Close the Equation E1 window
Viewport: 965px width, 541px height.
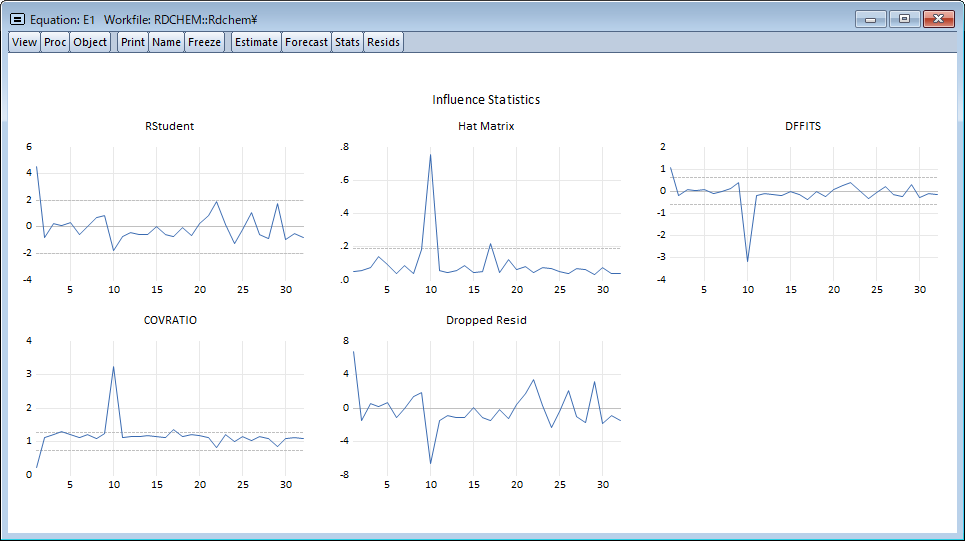(x=939, y=20)
